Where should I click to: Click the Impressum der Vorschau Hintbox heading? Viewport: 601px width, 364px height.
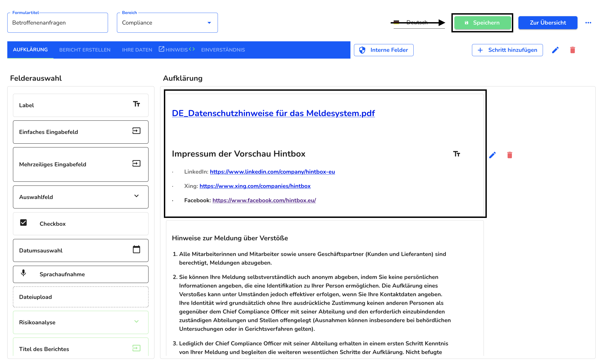point(239,154)
